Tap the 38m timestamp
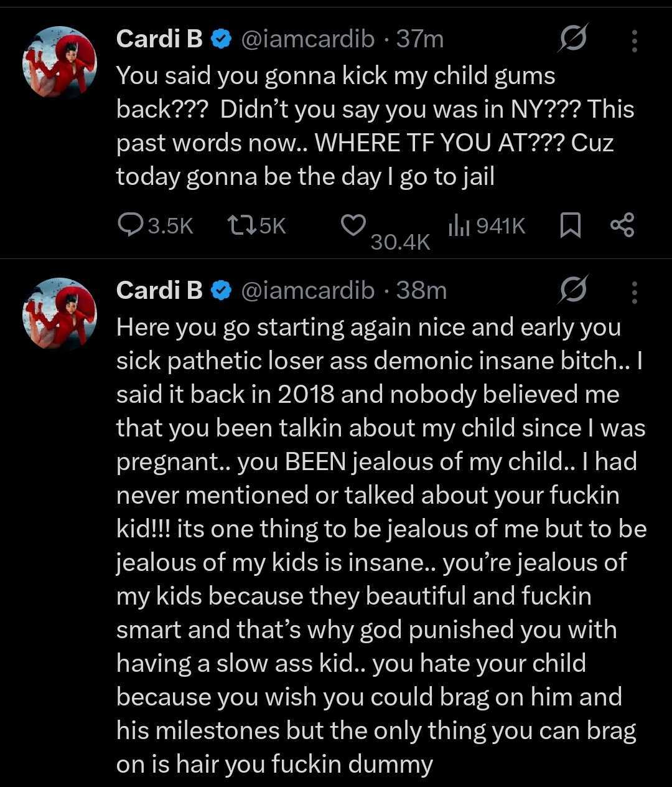The height and width of the screenshot is (787, 672). pos(421,290)
